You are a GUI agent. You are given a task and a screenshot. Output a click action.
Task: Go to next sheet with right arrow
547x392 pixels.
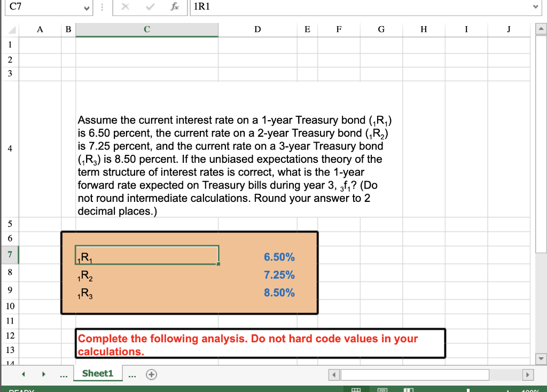pos(44,374)
